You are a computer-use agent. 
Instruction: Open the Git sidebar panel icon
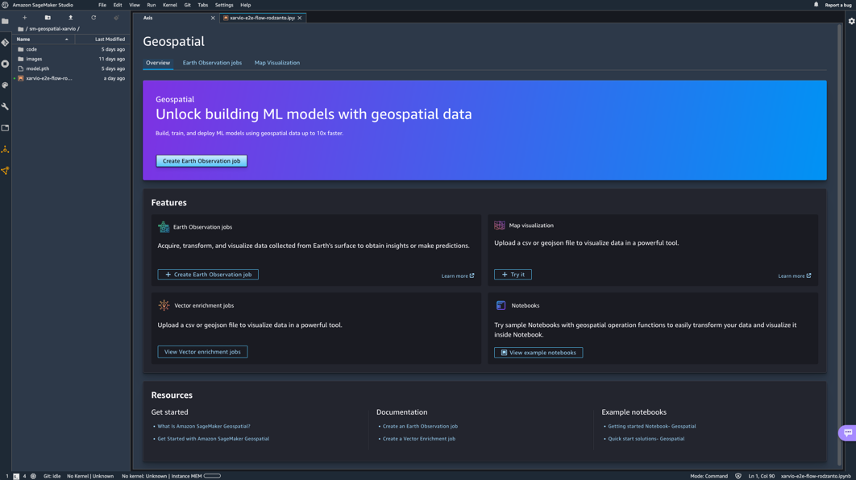[x=5, y=43]
